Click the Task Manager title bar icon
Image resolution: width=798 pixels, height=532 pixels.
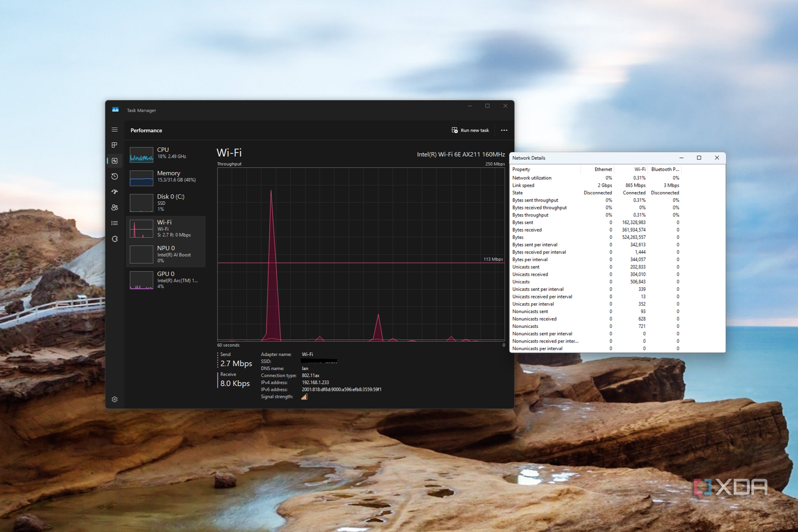(x=115, y=109)
